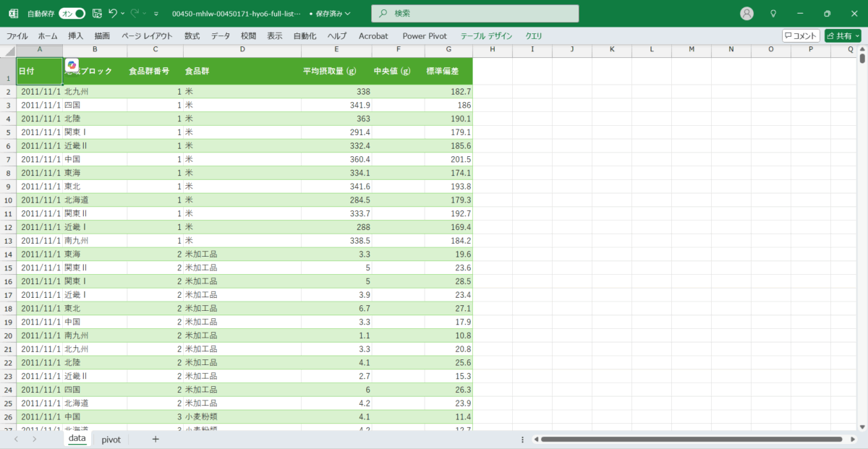Open the user account profile icon
Screen dimensions: 868x449
(x=747, y=14)
